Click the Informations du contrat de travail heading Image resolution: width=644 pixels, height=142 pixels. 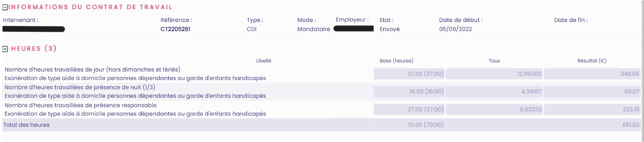click(90, 7)
